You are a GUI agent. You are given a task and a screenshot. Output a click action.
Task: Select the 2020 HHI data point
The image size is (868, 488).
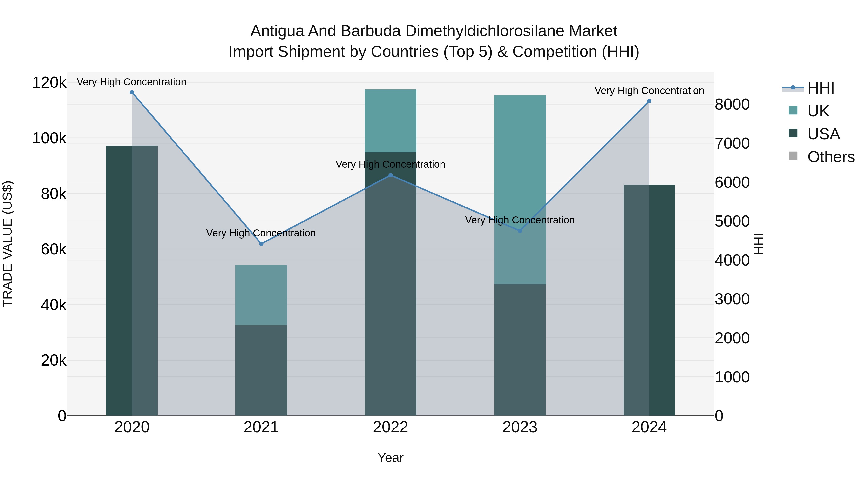pos(132,92)
